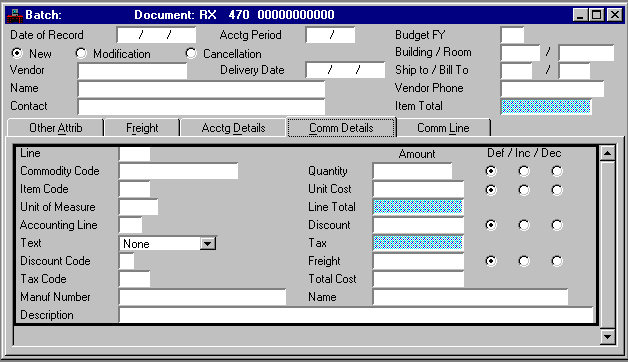Choose Dec option for Discount
Screen dimensions: 628x362
click(557, 225)
